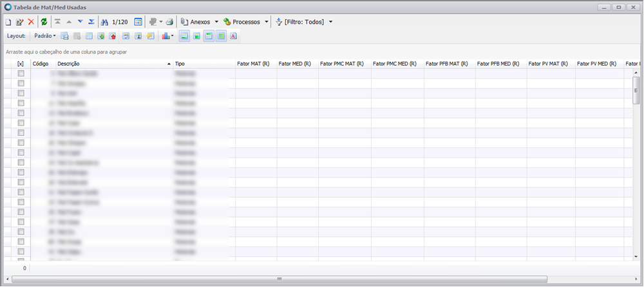Screen dimensions: 644x287
Task: Delete record using red X icon
Action: [x=31, y=22]
